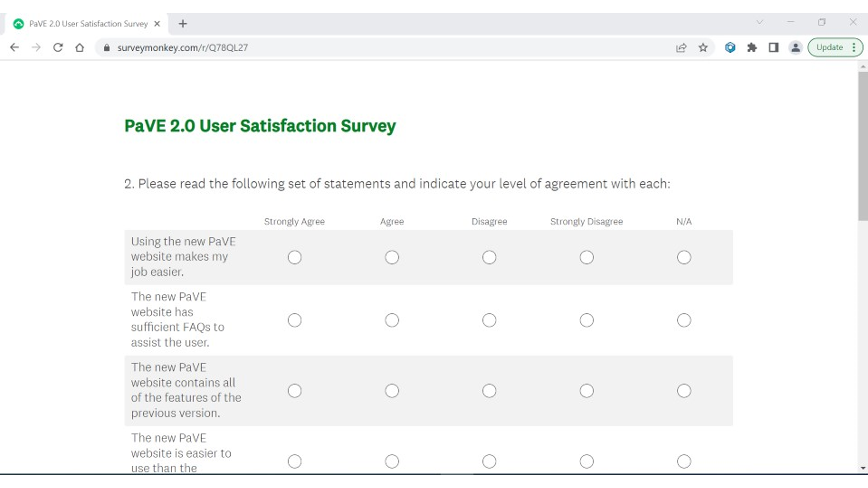Go to the browser home page
868x488 pixels.
[80, 47]
